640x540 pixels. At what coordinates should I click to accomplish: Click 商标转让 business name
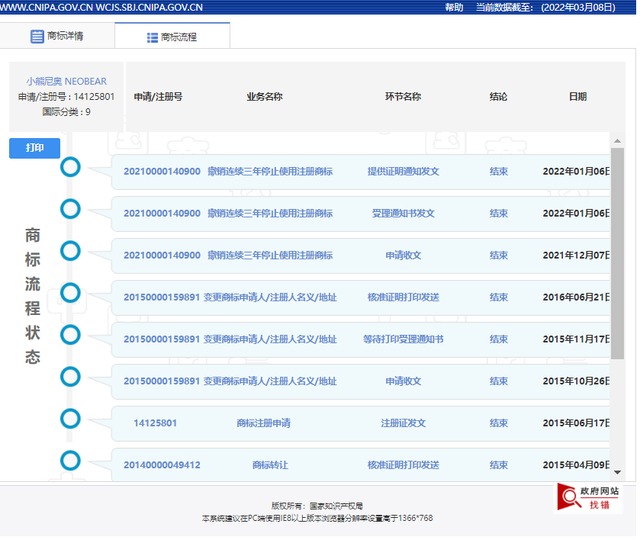270,465
